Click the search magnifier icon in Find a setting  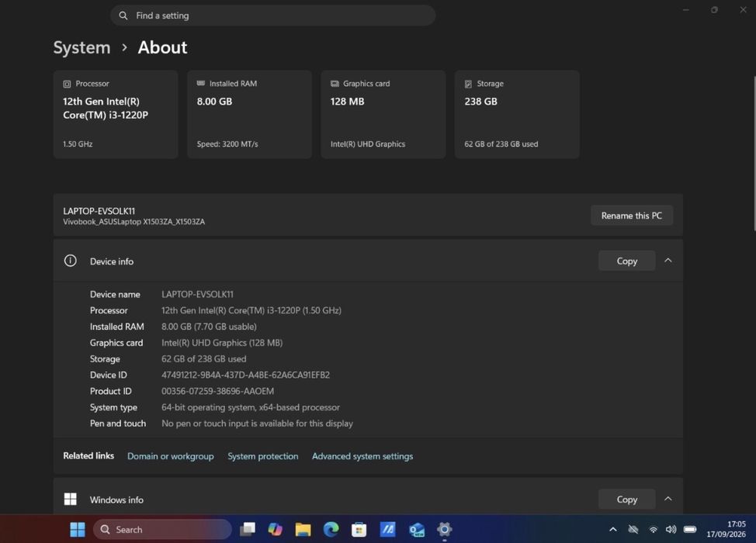click(123, 16)
